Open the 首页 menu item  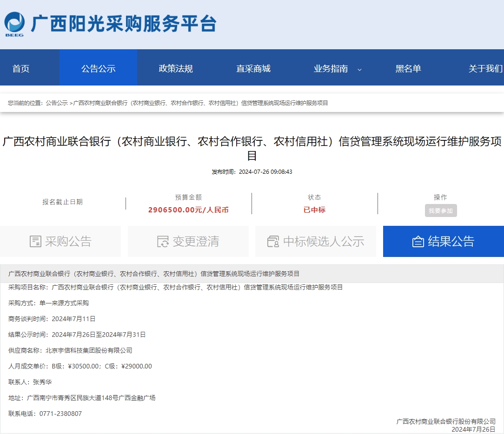pos(21,68)
